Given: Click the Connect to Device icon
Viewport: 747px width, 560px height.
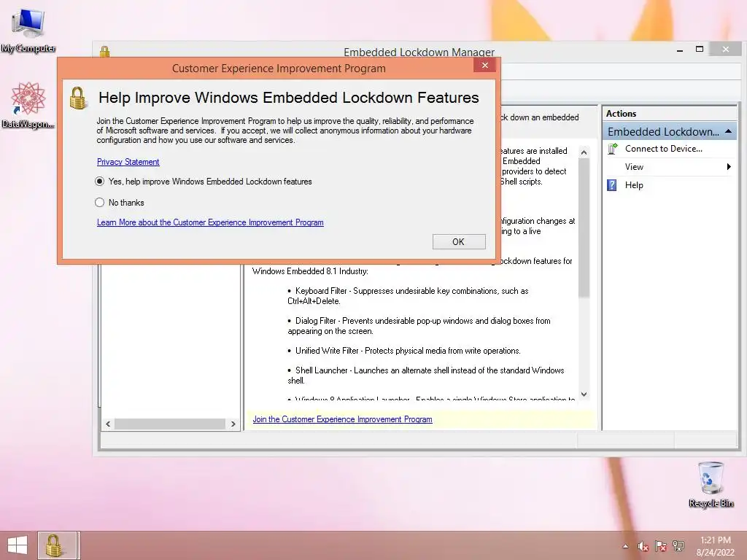Looking at the screenshot, I should (x=613, y=149).
